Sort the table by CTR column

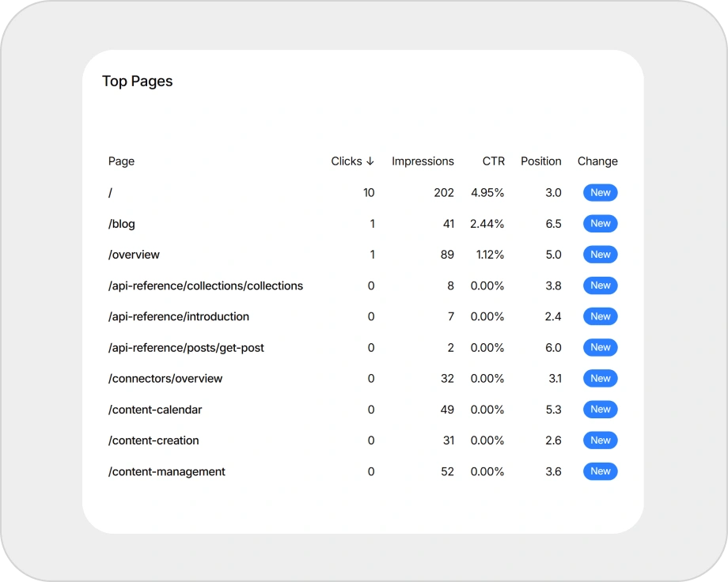coord(493,161)
